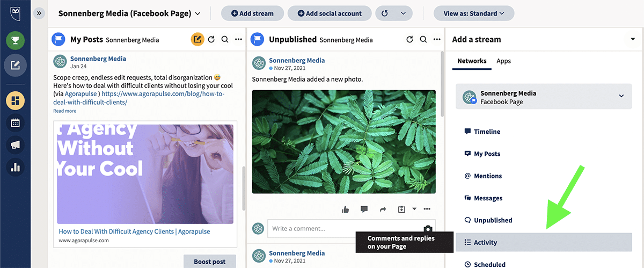Open the trophy icon in sidebar
The image size is (644, 268).
click(15, 40)
